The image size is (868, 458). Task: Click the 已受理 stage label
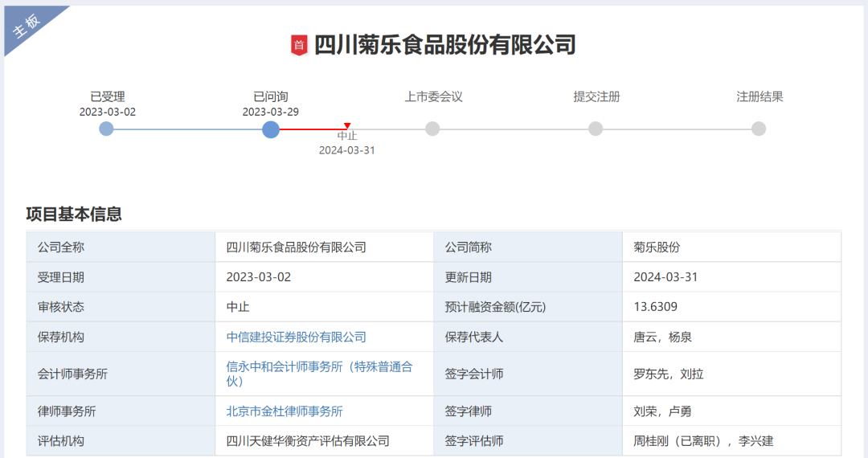(x=108, y=96)
